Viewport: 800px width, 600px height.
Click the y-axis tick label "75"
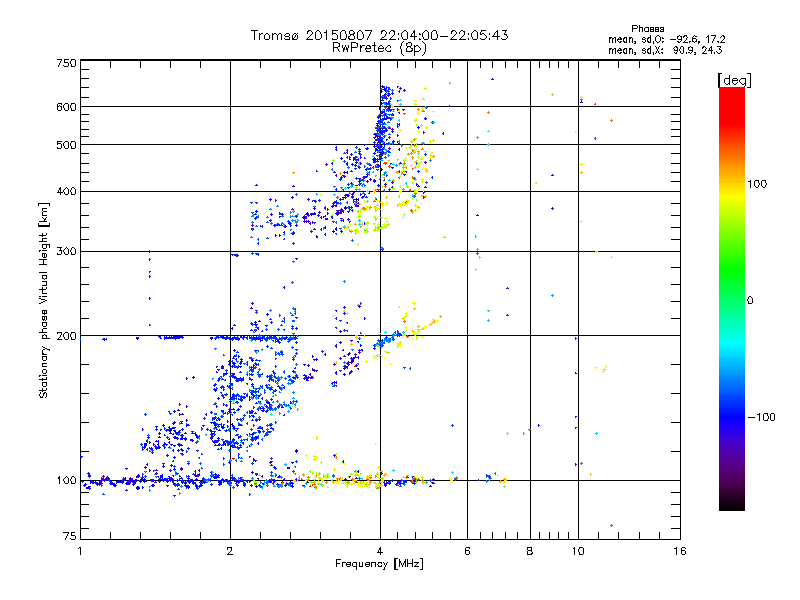coord(70,536)
